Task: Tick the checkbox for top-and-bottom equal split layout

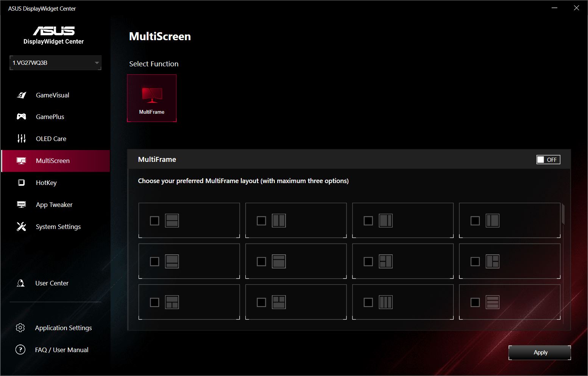Action: [154, 221]
